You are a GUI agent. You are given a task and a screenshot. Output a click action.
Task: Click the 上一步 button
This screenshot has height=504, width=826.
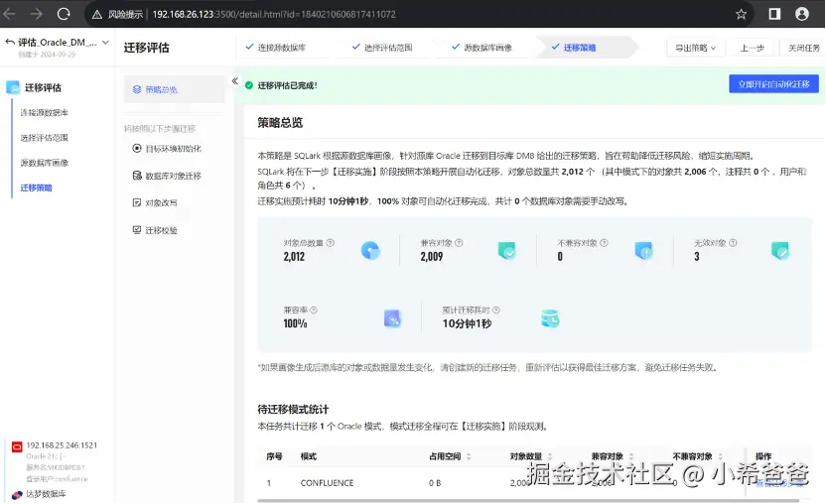pos(753,48)
